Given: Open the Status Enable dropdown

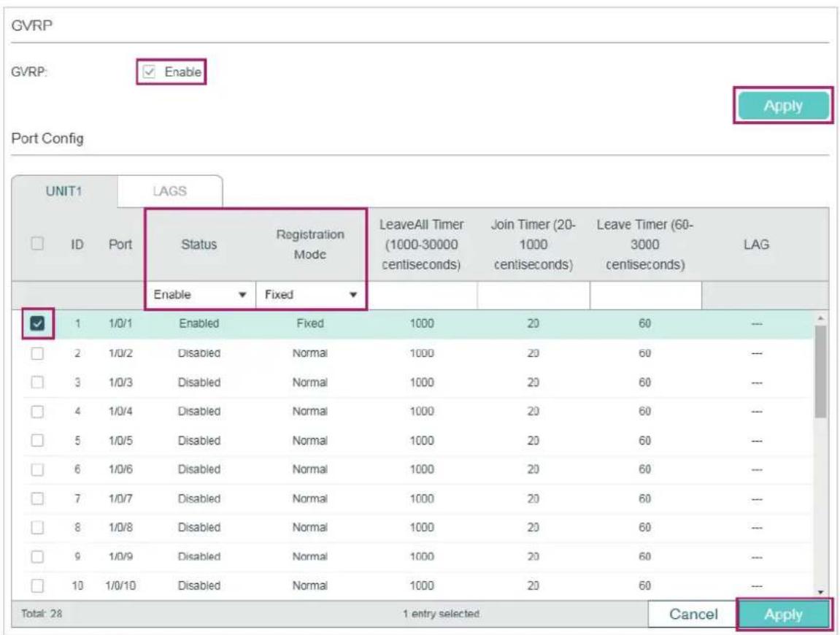Looking at the screenshot, I should [199, 295].
